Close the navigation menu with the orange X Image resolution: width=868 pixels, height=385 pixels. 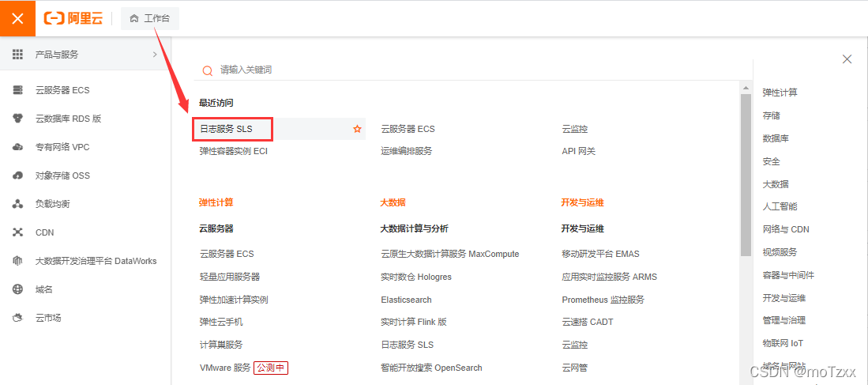tap(17, 18)
